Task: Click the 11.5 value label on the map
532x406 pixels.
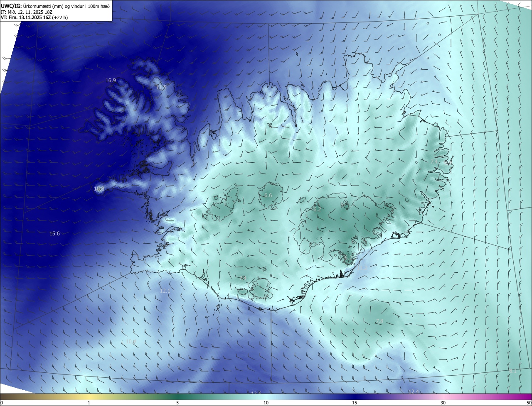Action: pyautogui.click(x=161, y=88)
